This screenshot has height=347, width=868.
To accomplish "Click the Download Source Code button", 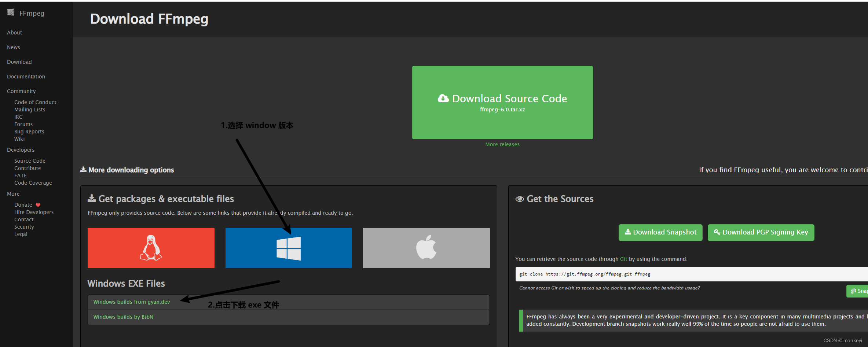I will 502,103.
